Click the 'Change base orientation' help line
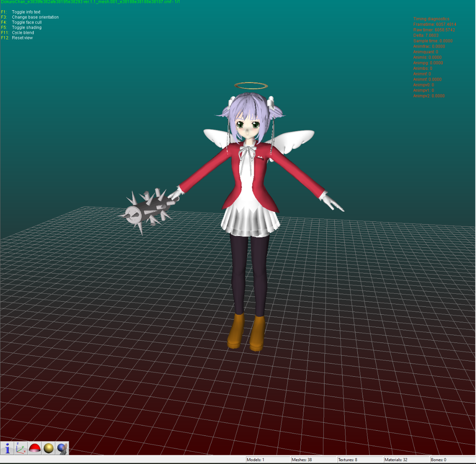476x464 pixels. [35, 17]
